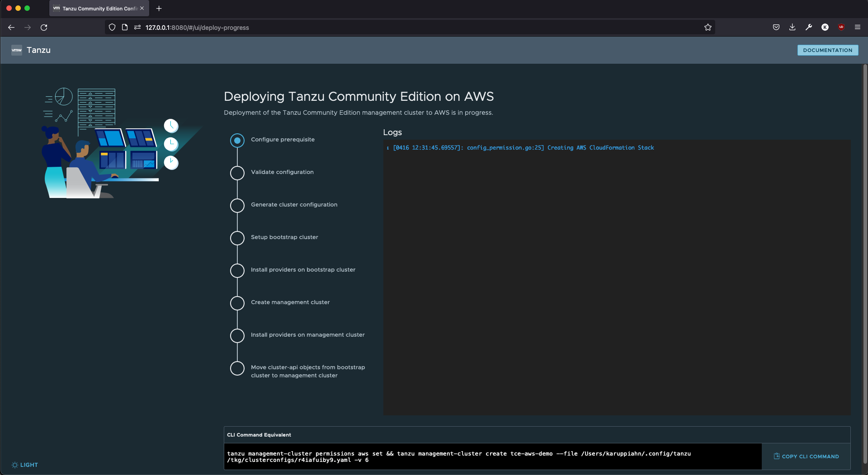Click Install providers on management cluster circle
The height and width of the screenshot is (475, 868).
[x=237, y=336]
